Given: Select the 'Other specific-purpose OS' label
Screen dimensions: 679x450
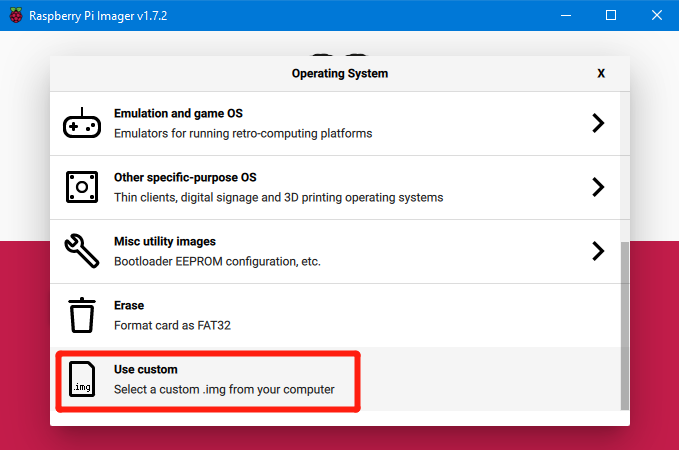Looking at the screenshot, I should [185, 178].
